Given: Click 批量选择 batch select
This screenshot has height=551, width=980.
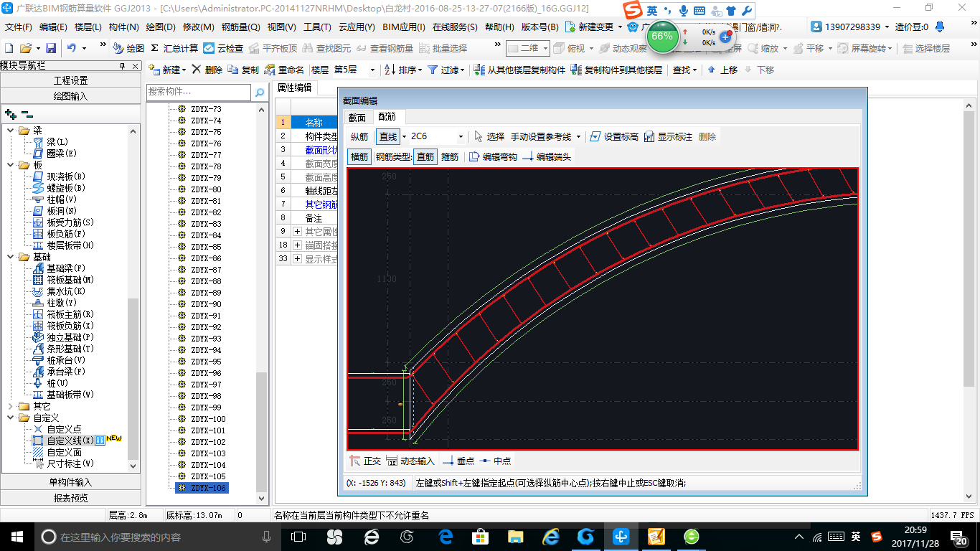Looking at the screenshot, I should (443, 48).
